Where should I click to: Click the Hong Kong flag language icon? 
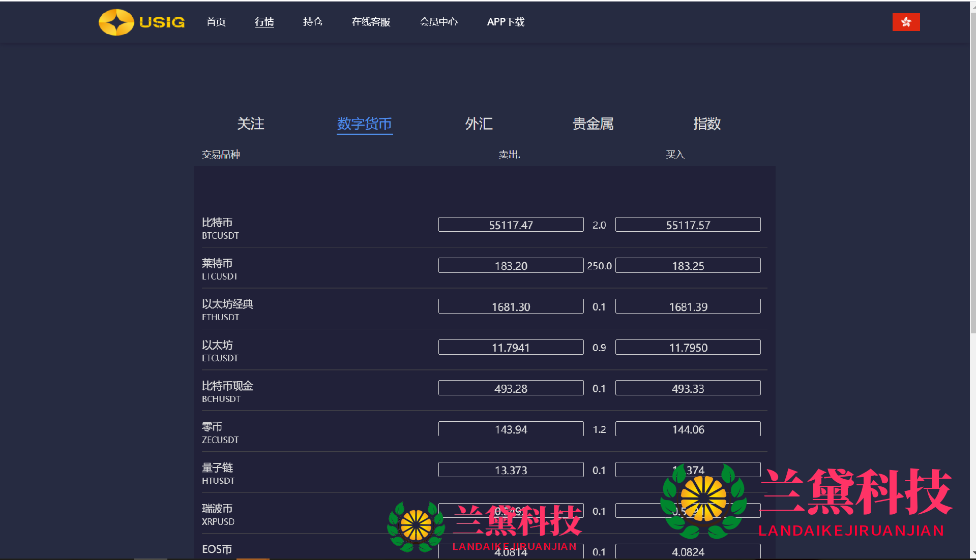905,22
